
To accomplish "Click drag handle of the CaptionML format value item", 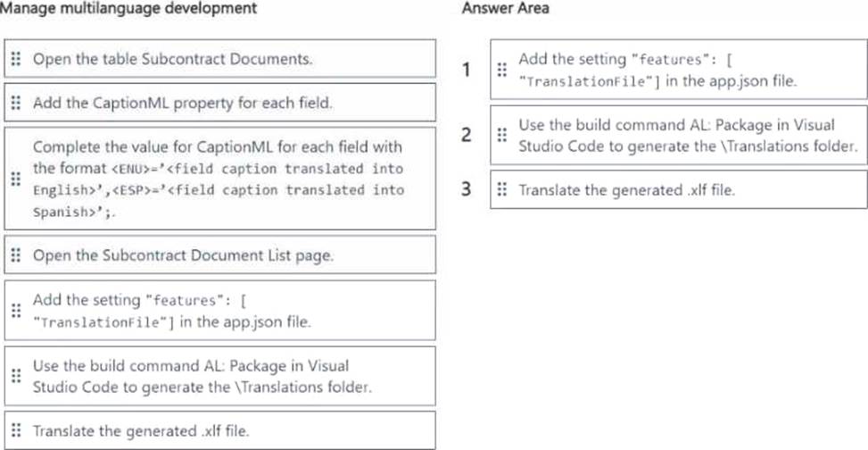I will point(16,179).
